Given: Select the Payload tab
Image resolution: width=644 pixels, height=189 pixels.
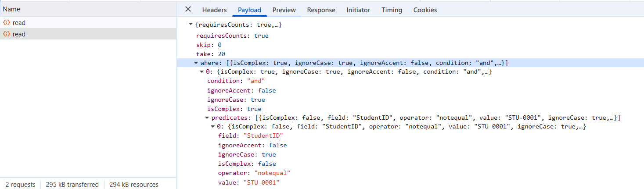Looking at the screenshot, I should [x=249, y=10].
